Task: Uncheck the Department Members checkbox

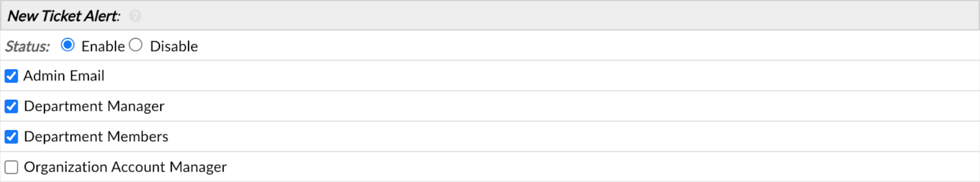Action: coord(11,137)
